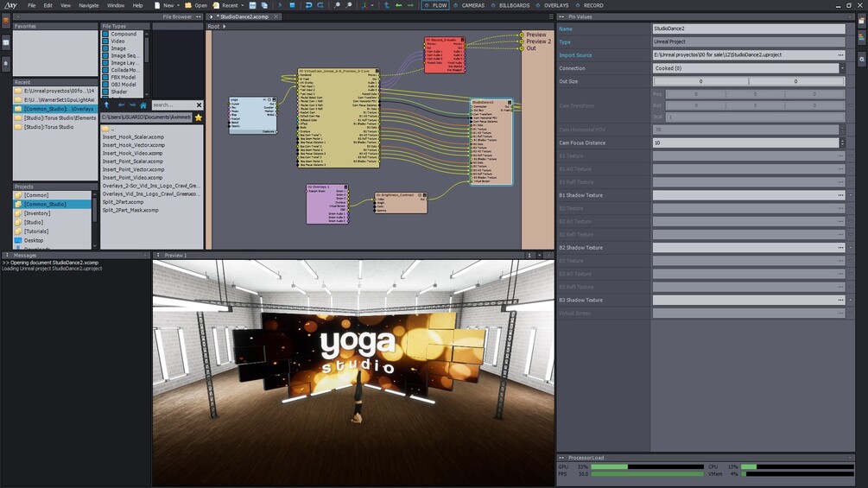
Task: Switch to the CAMERAS workspace
Action: tap(469, 5)
